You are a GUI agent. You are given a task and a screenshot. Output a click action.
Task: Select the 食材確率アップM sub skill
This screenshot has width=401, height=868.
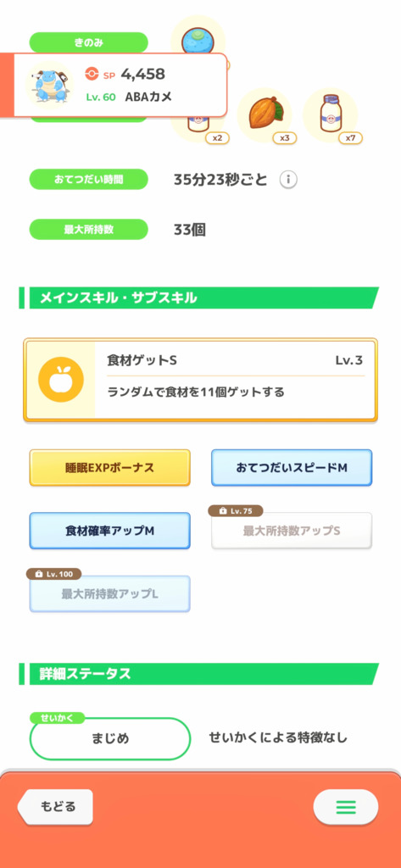(109, 531)
